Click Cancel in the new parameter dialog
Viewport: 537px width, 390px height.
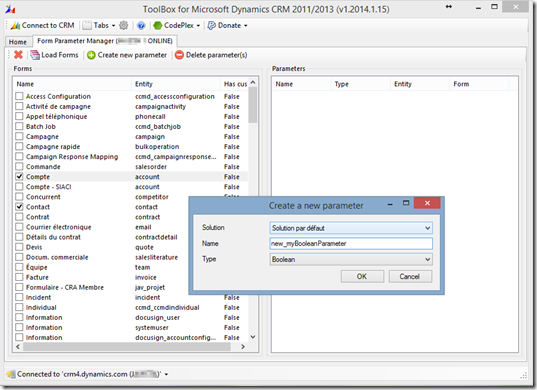click(410, 276)
